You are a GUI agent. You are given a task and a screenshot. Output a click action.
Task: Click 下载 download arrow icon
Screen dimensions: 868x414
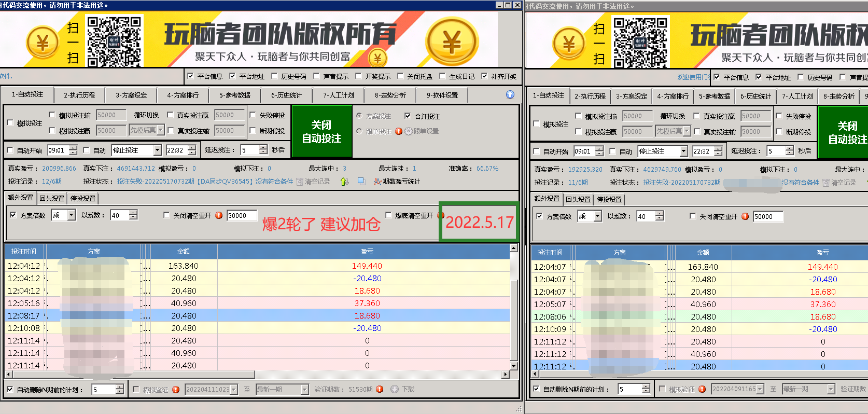coord(395,389)
